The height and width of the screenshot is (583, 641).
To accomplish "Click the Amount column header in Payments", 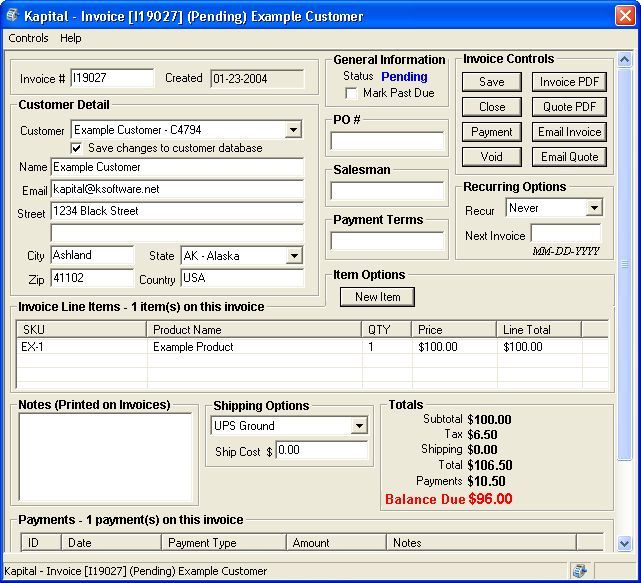I will [336, 543].
